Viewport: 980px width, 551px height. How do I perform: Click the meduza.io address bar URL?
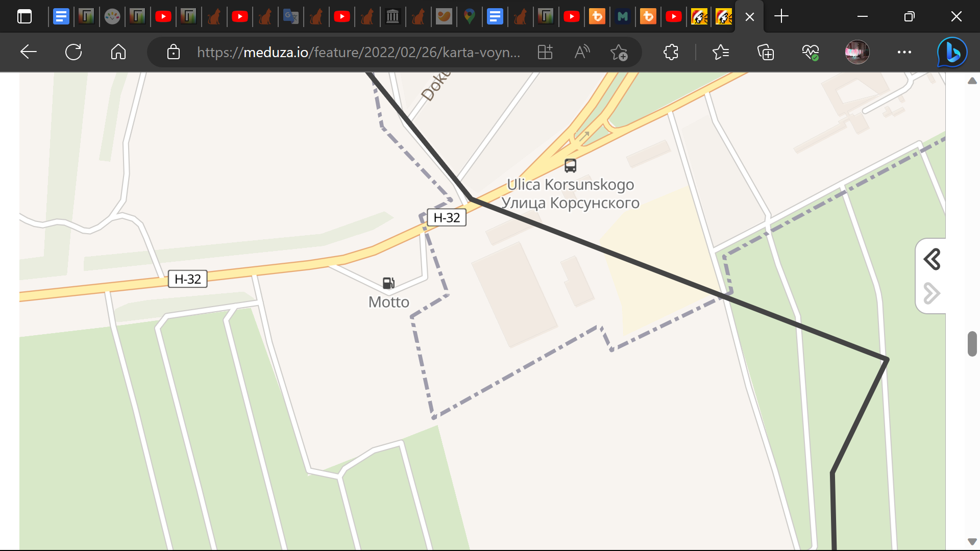[358, 52]
